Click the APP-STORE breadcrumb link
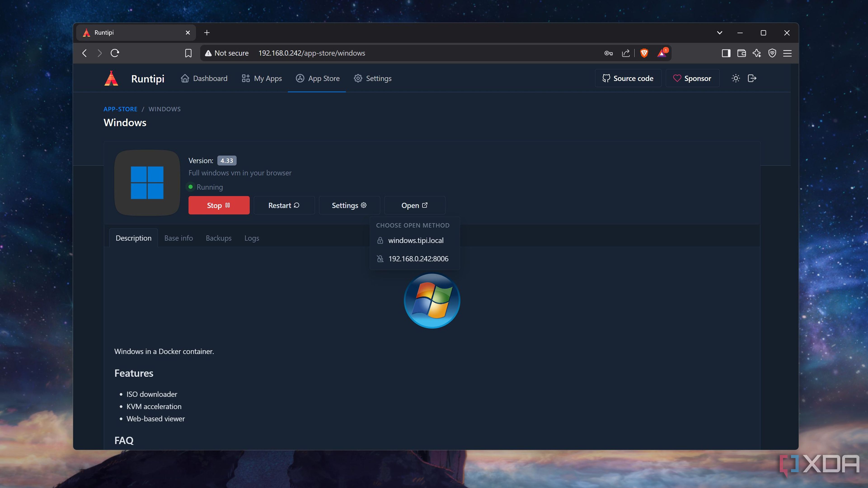This screenshot has width=868, height=488. [120, 109]
